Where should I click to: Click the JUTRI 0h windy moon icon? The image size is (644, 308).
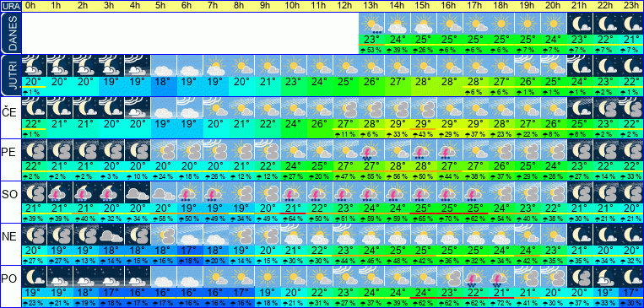(x=34, y=66)
